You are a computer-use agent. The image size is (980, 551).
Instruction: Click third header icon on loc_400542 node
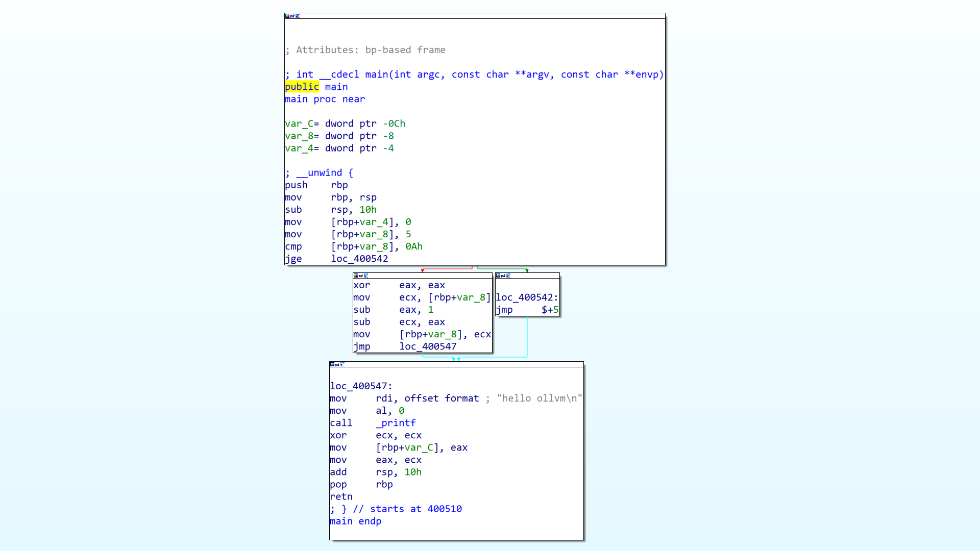click(508, 275)
